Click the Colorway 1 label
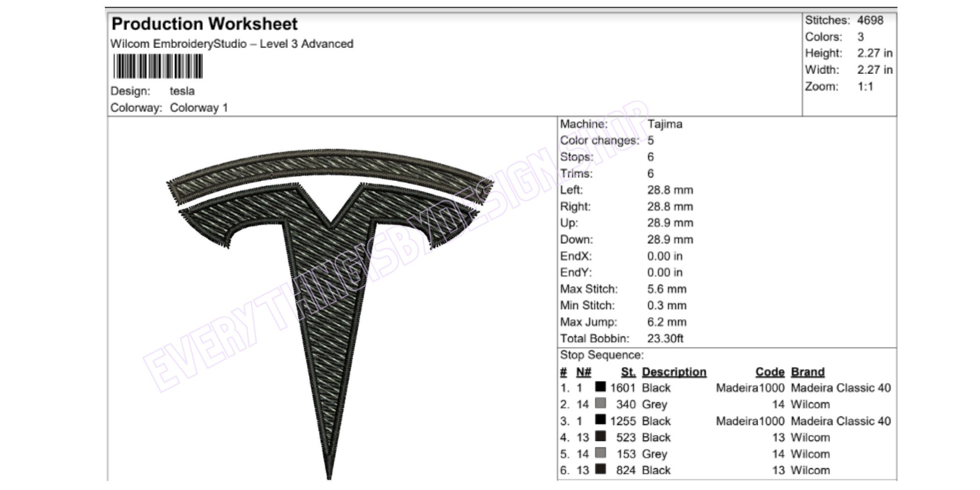 click(201, 106)
